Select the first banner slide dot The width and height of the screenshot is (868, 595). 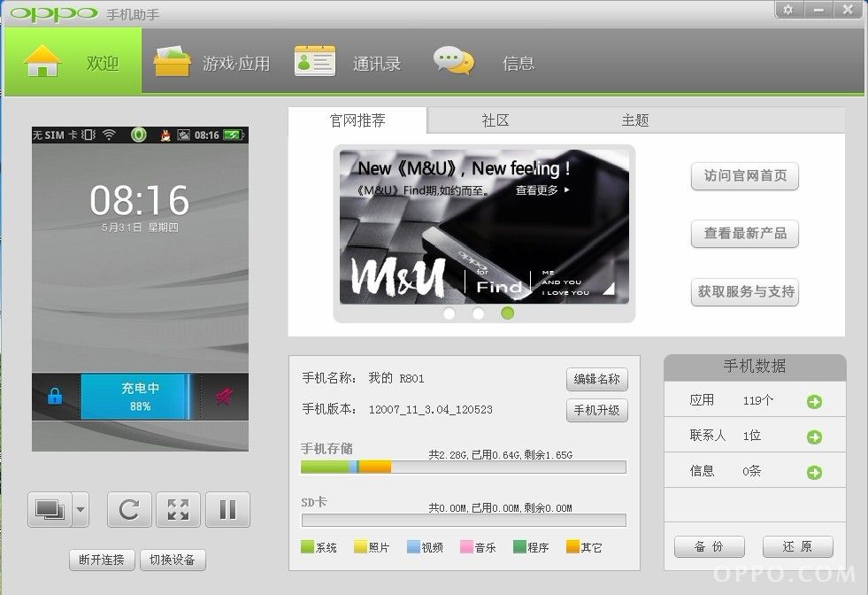pyautogui.click(x=449, y=313)
